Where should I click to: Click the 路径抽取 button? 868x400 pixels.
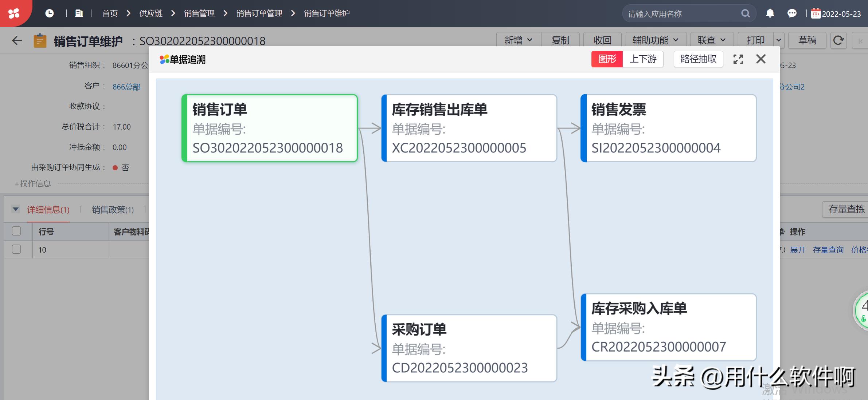pyautogui.click(x=697, y=59)
